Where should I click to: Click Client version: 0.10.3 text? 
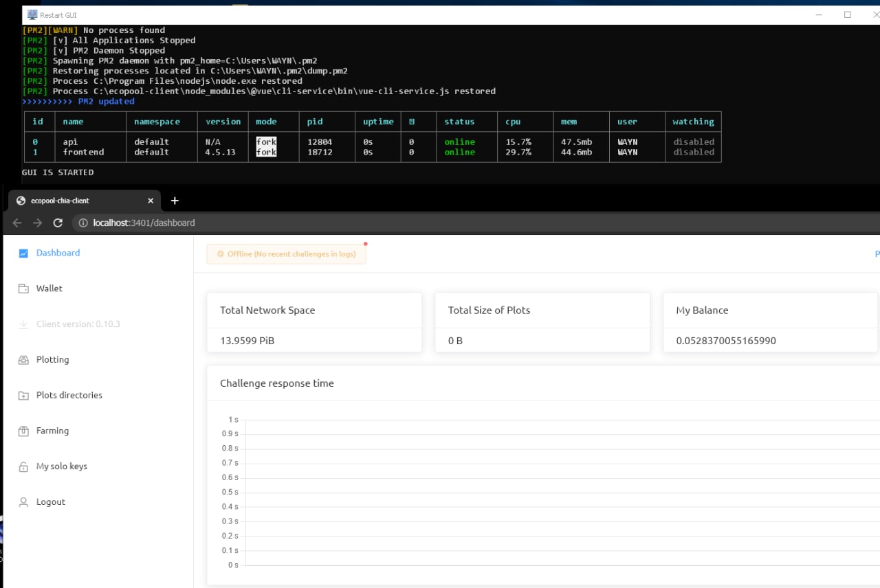pos(78,324)
